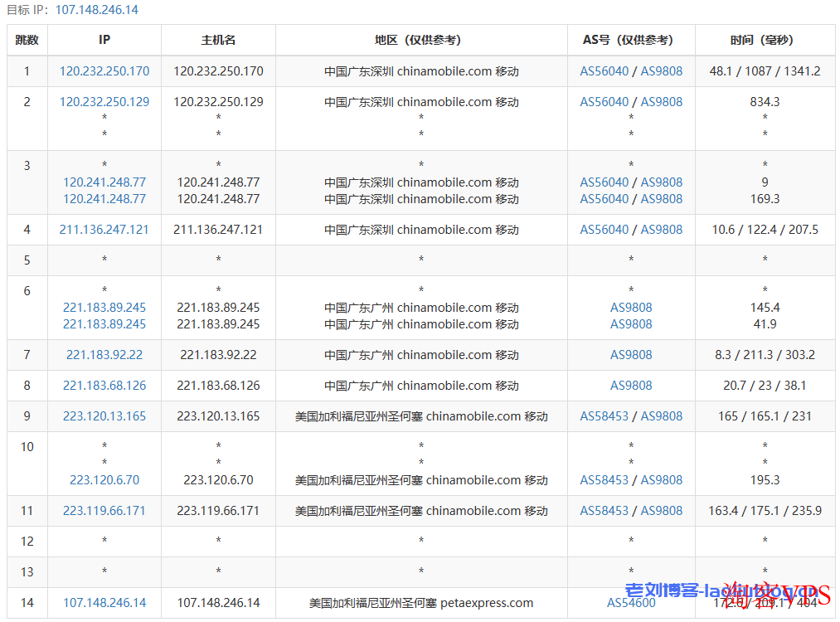The width and height of the screenshot is (840, 622).
Task: Click the 时间(毫秒) column header
Action: point(765,40)
